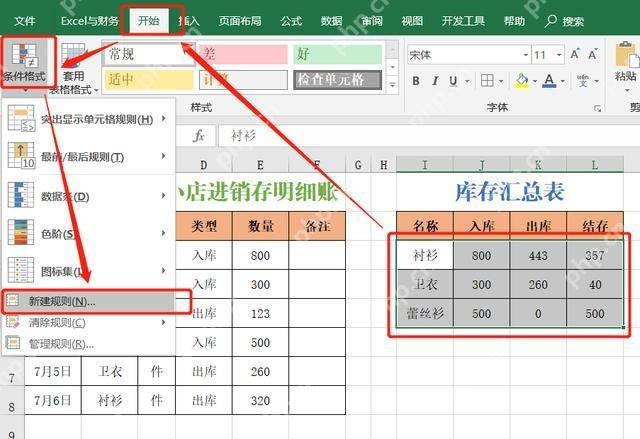640x439 pixels.
Task: Apply cell borders icon
Action: click(487, 81)
